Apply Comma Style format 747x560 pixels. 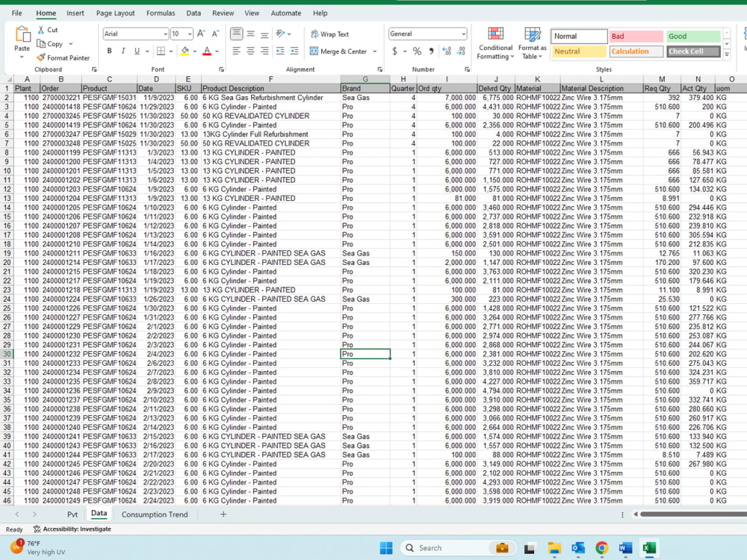(x=431, y=51)
